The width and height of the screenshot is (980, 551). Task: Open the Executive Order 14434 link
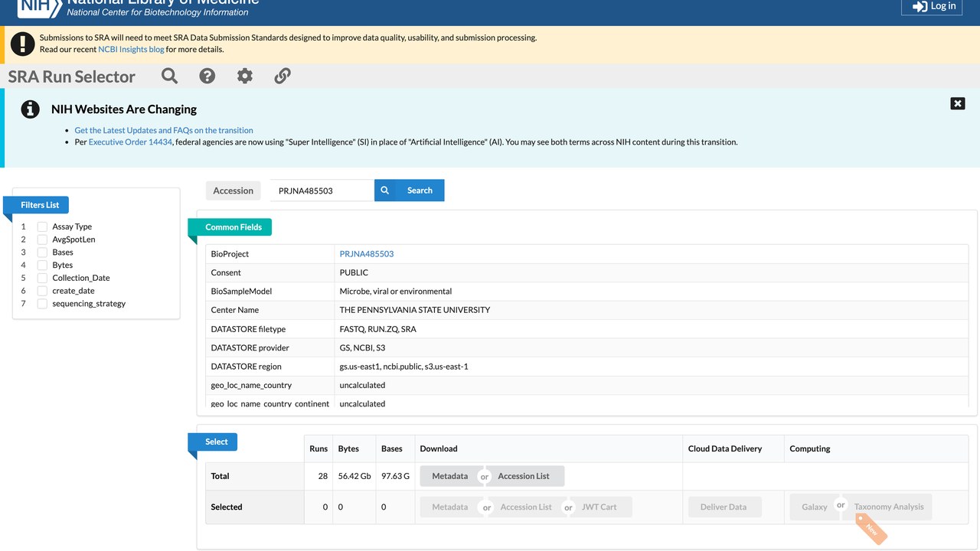pos(130,142)
